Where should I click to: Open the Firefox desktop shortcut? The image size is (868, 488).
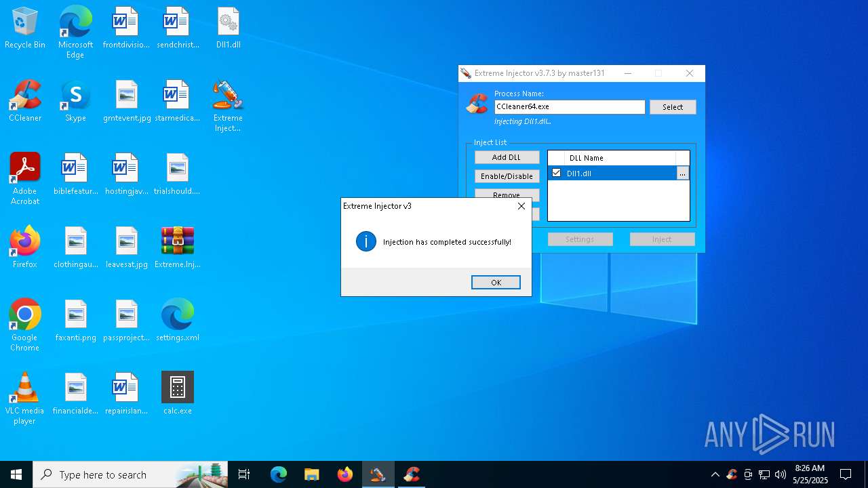[x=25, y=248]
